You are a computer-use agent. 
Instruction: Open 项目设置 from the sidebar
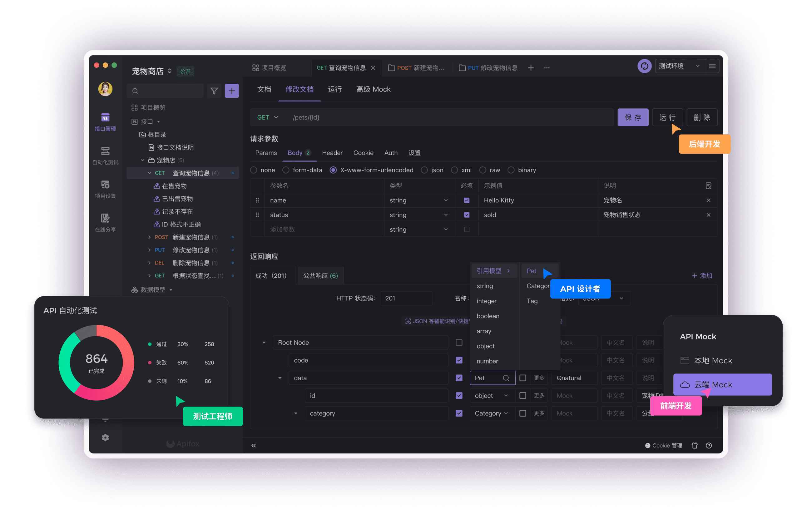tap(105, 189)
